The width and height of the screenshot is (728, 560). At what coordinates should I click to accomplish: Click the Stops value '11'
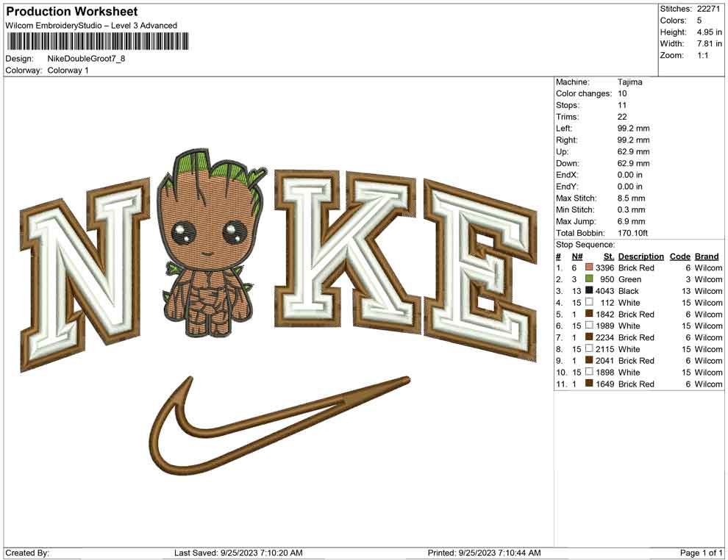622,105
